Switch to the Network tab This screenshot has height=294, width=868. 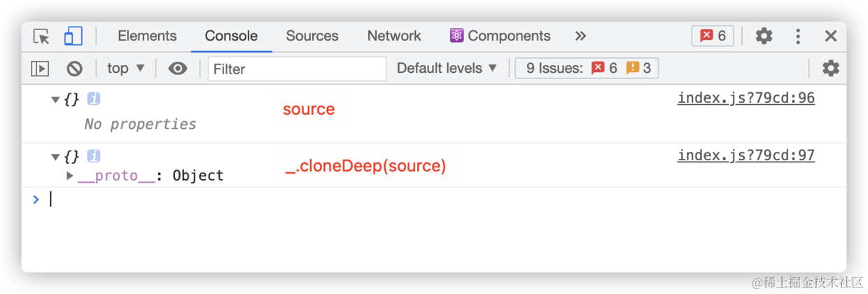click(394, 36)
